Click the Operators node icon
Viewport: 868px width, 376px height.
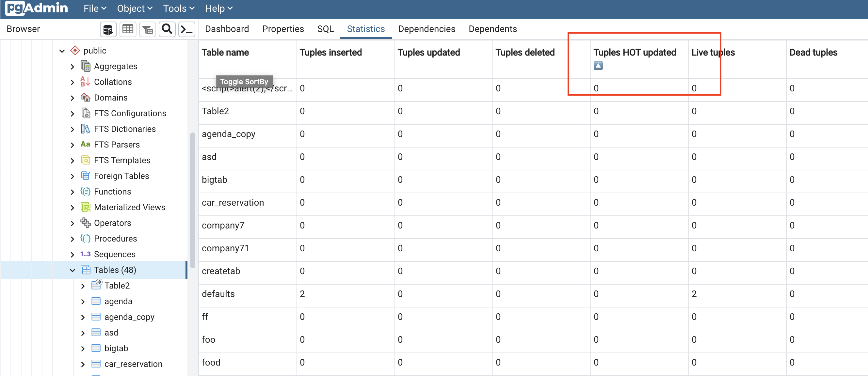(x=85, y=223)
